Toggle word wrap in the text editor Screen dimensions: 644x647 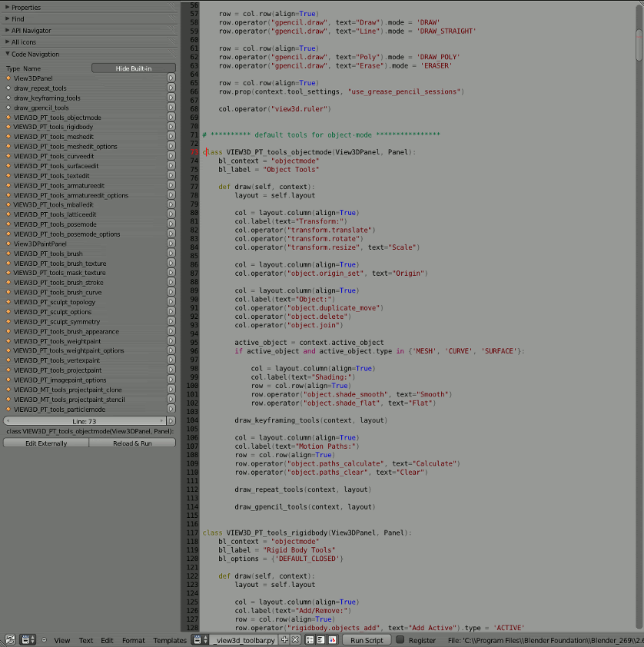(320, 640)
